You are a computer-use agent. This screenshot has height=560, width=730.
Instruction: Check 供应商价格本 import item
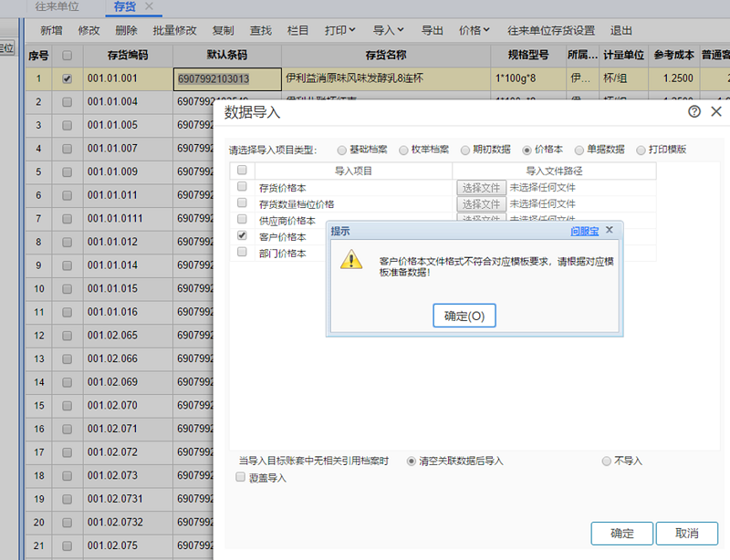pos(242,219)
